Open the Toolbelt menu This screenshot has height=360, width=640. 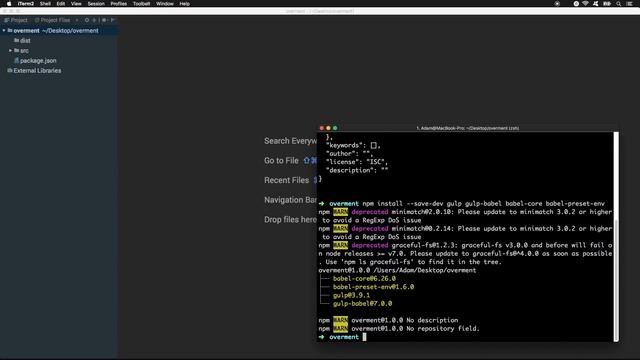coord(141,4)
